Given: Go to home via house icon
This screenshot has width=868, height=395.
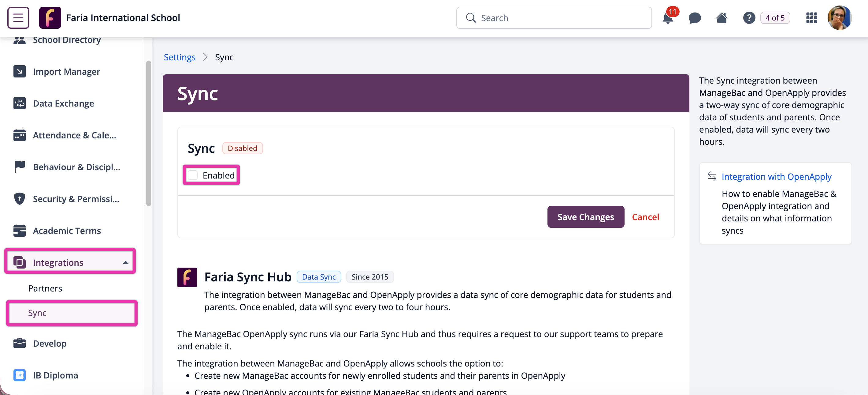Looking at the screenshot, I should point(721,18).
